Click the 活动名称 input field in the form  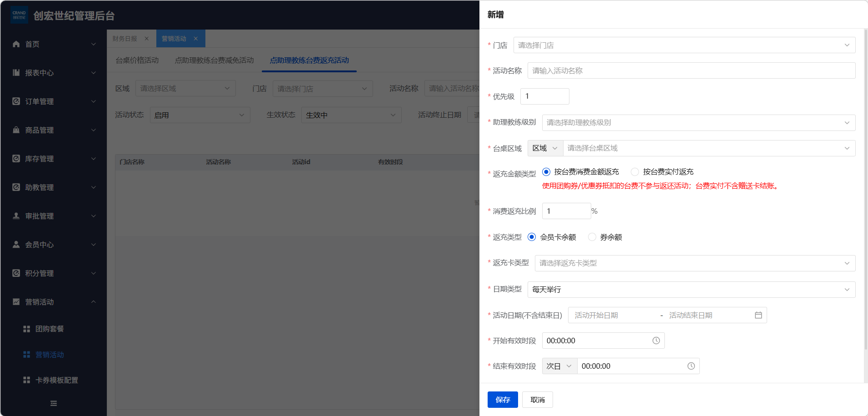coord(691,71)
